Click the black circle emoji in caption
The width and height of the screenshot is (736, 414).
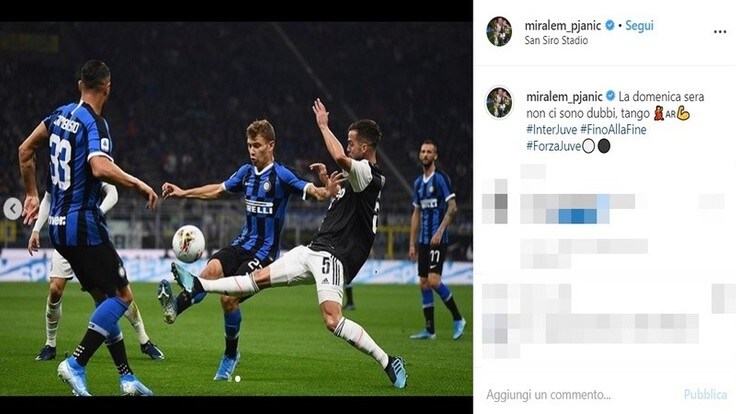click(604, 146)
